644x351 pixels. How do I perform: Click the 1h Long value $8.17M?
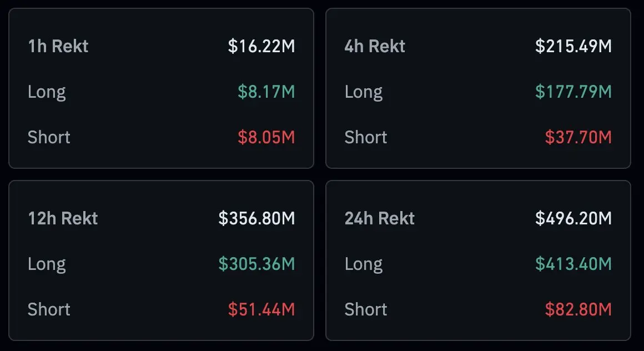click(266, 92)
